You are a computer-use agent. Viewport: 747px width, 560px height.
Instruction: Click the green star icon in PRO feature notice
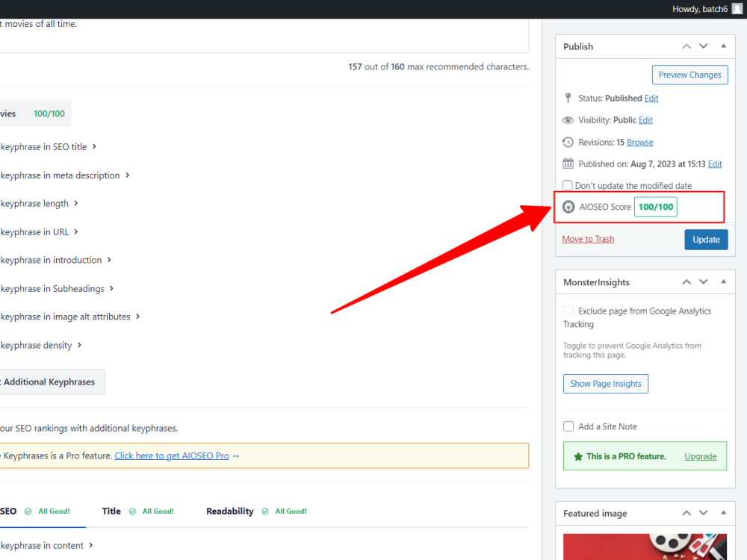pos(578,456)
